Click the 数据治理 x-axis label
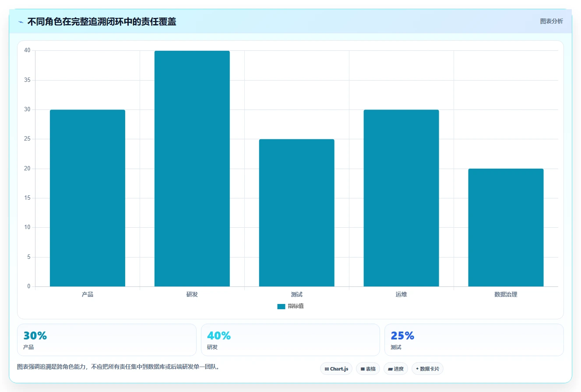Viewport: 581px width, 392px height. pyautogui.click(x=506, y=294)
